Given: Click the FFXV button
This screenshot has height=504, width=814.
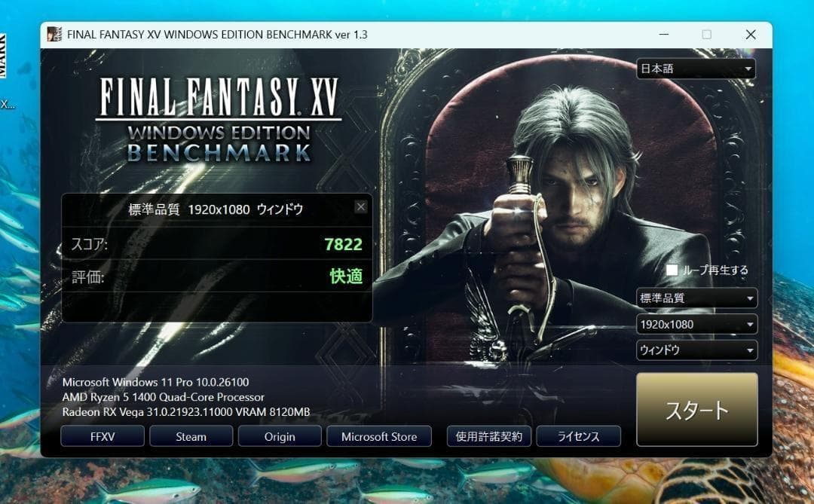Looking at the screenshot, I should (102, 436).
